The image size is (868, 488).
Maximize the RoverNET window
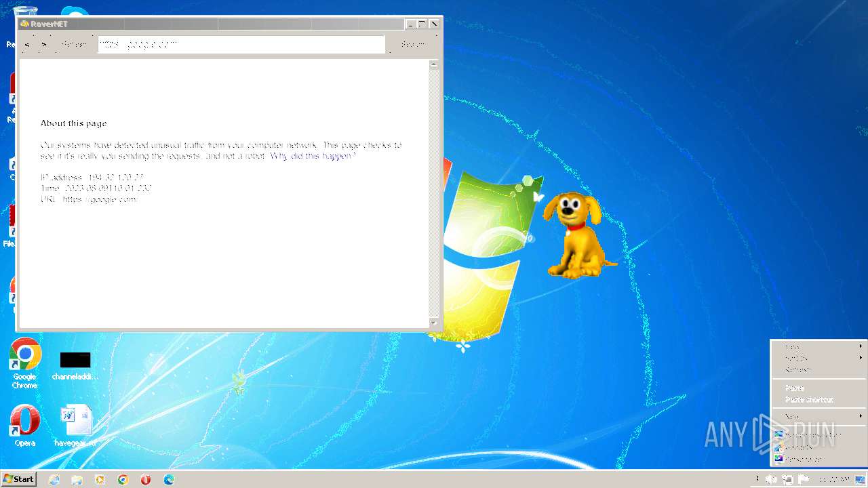tap(422, 24)
